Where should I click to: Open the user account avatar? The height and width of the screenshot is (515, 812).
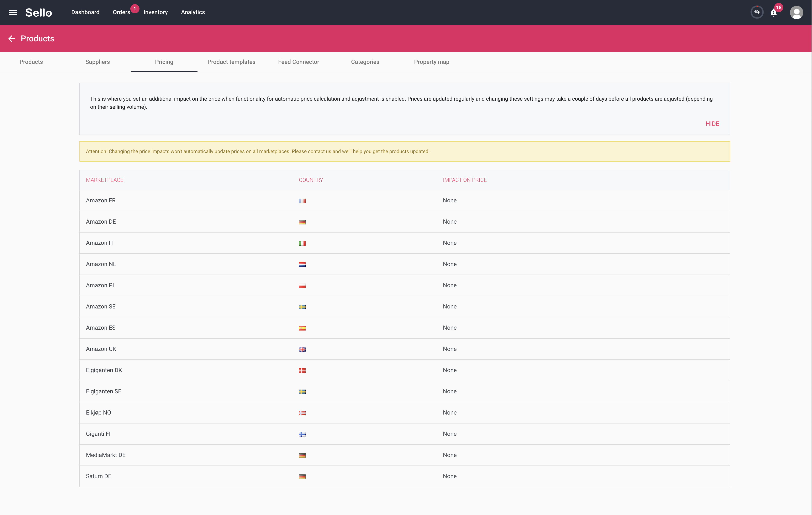tap(796, 12)
